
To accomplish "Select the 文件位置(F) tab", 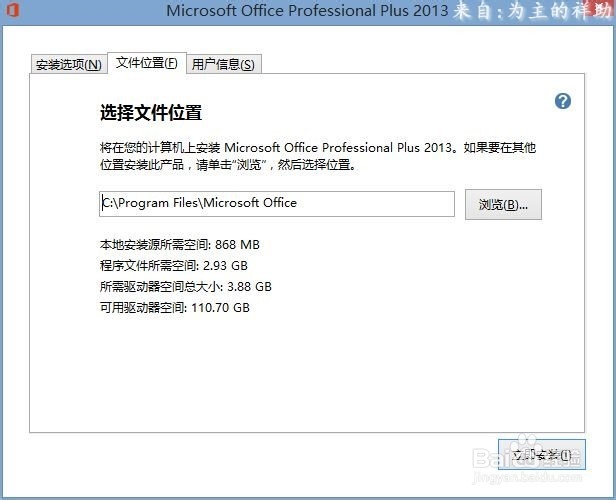I will pos(147,63).
